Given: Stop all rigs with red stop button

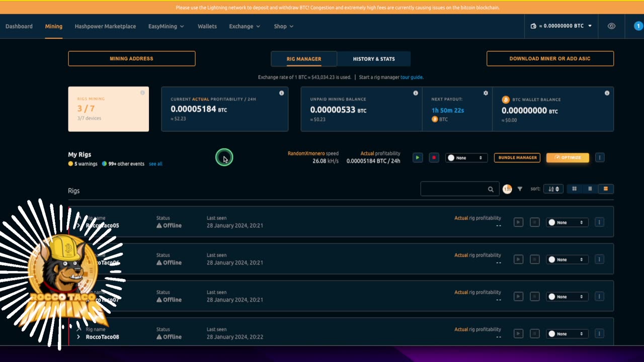Looking at the screenshot, I should coord(434,158).
